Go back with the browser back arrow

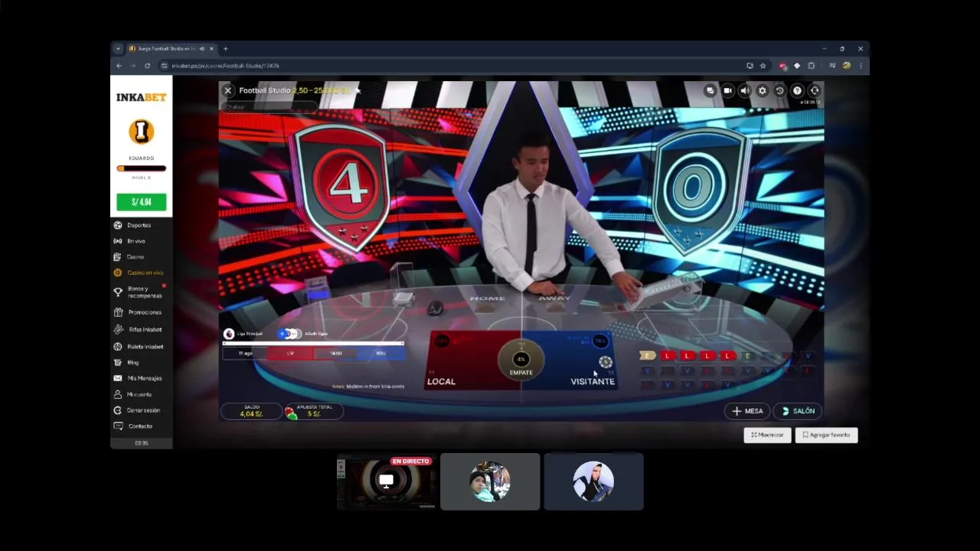(x=119, y=66)
